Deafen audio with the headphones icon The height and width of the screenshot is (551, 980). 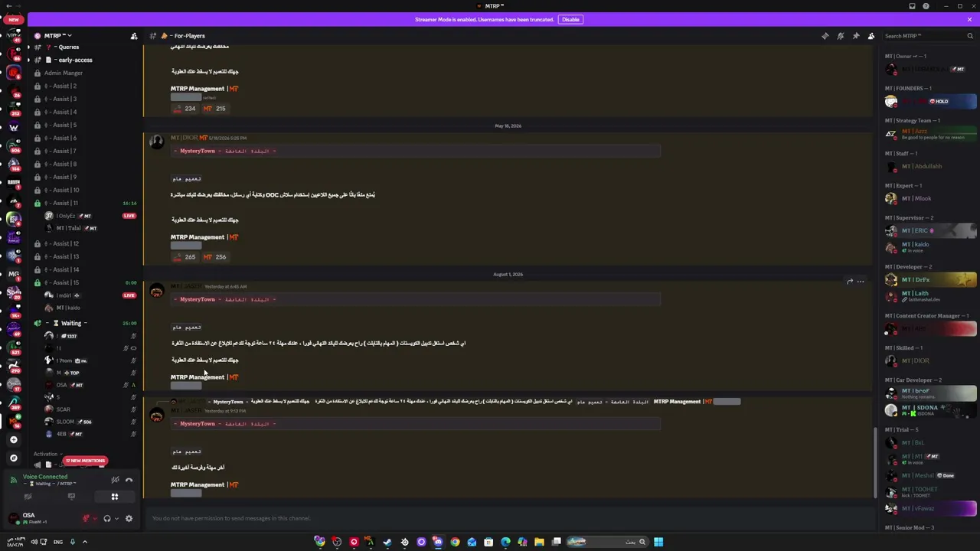point(107,518)
